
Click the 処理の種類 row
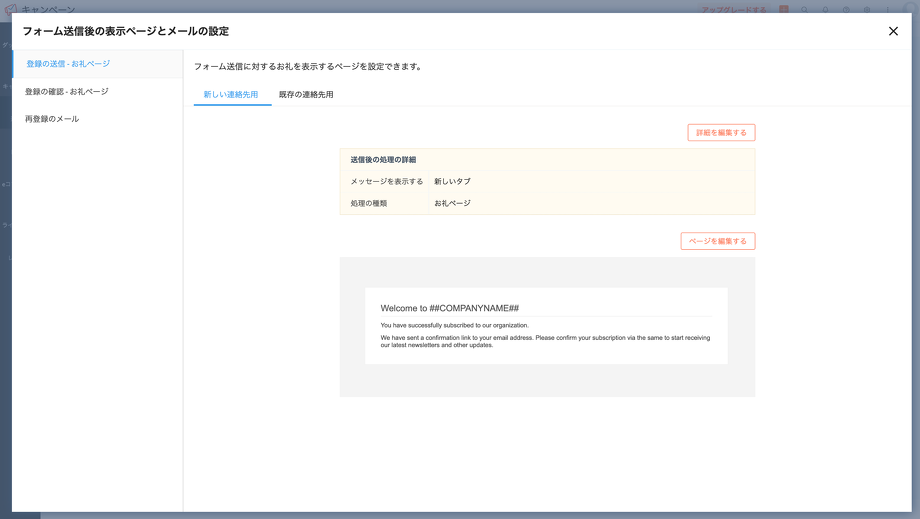pos(546,203)
